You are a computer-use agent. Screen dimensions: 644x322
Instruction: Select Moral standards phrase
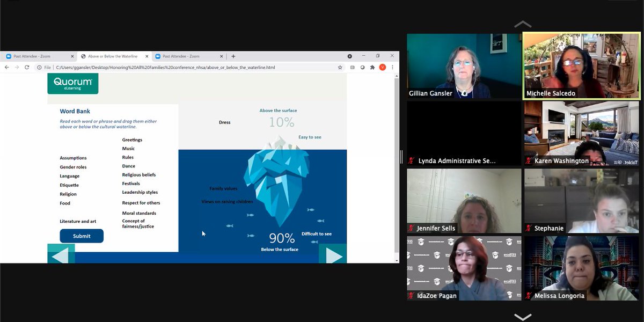139,213
